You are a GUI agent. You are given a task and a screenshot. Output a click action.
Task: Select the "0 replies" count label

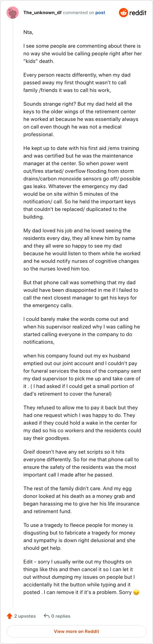click(x=61, y=616)
